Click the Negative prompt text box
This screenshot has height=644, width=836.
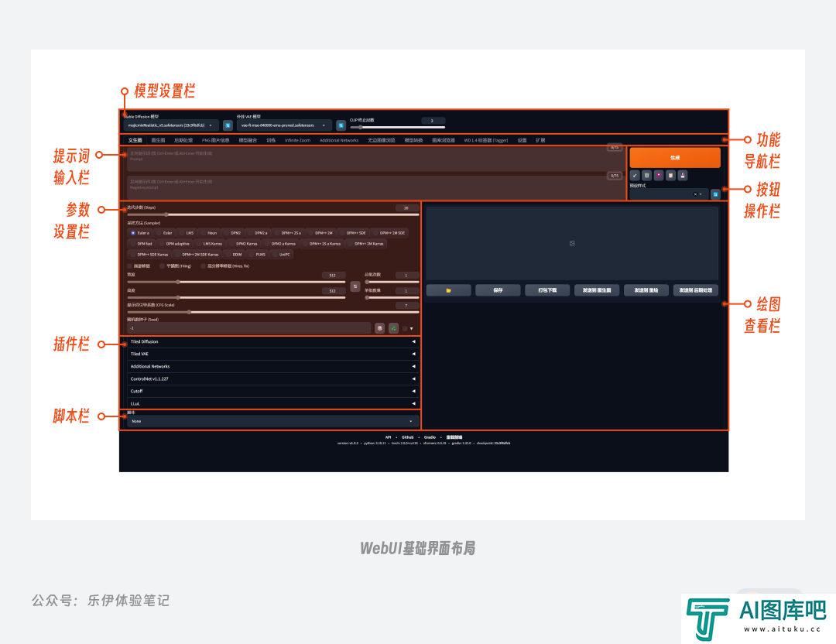click(375, 187)
